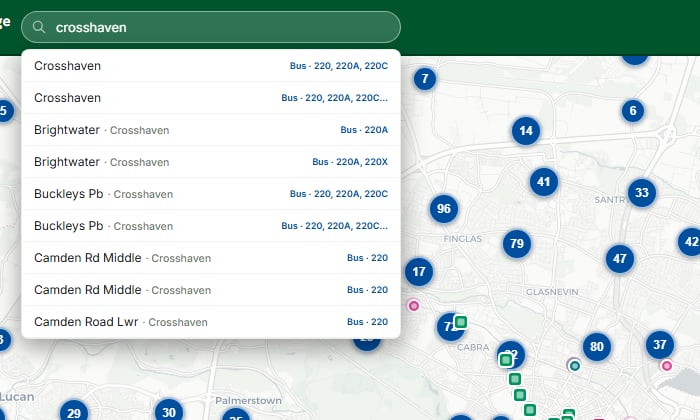Image resolution: width=700 pixels, height=420 pixels.
Task: Click the Palmerstown map label
Action: coord(248,400)
